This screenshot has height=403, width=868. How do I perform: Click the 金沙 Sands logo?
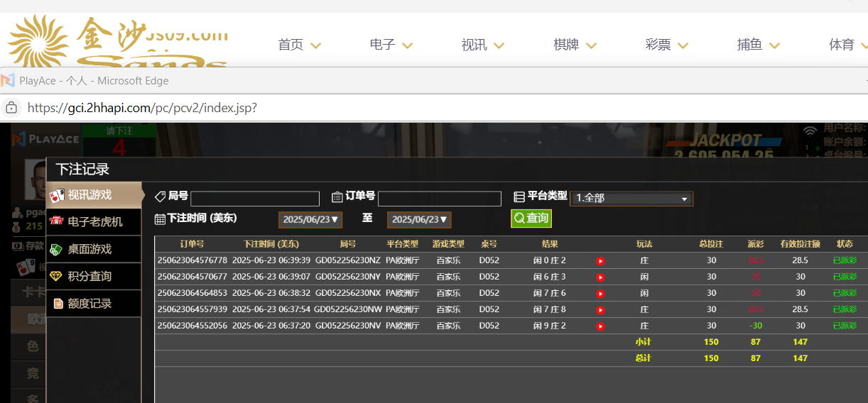point(117,41)
